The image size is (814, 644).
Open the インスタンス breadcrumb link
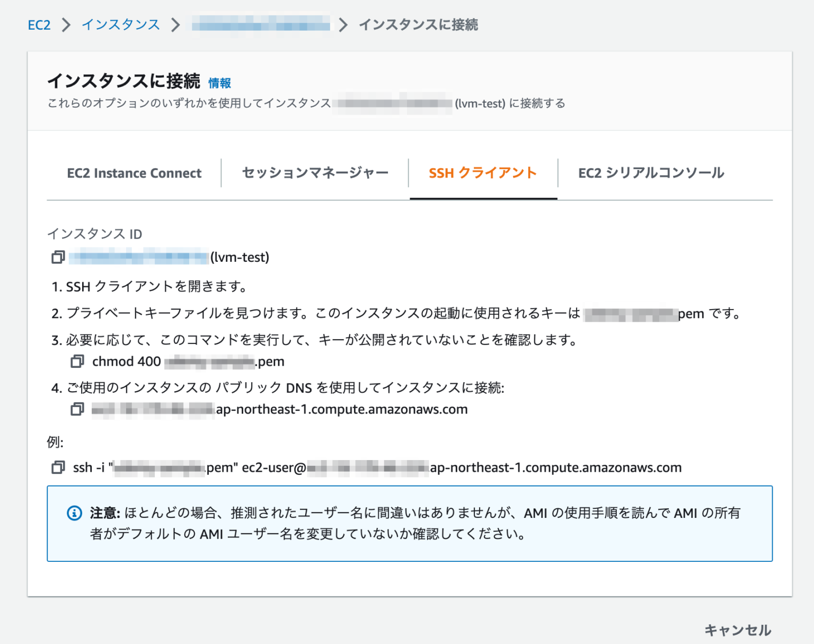tap(120, 24)
